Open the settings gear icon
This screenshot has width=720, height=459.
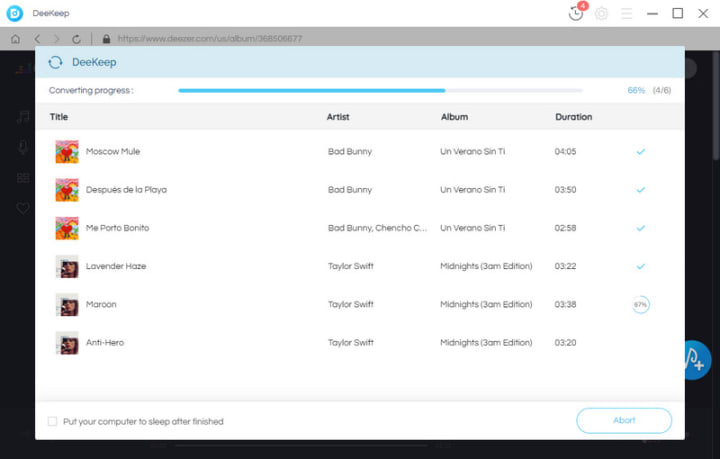[601, 13]
